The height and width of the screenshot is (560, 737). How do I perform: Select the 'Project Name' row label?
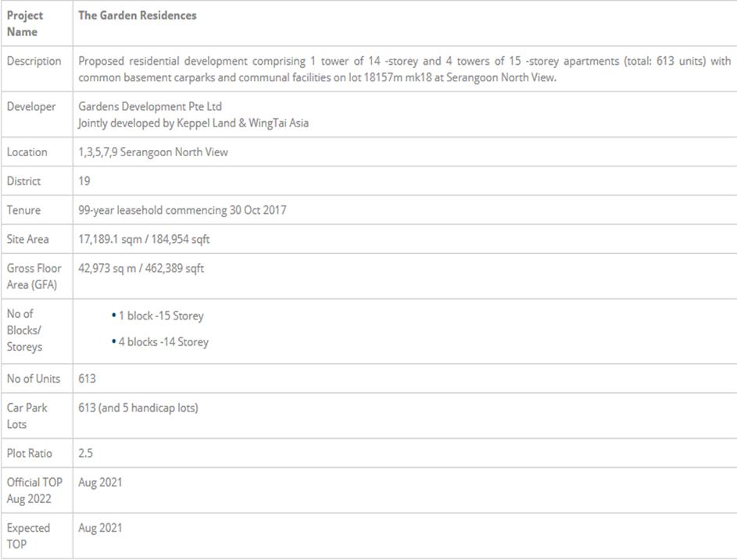coord(24,23)
